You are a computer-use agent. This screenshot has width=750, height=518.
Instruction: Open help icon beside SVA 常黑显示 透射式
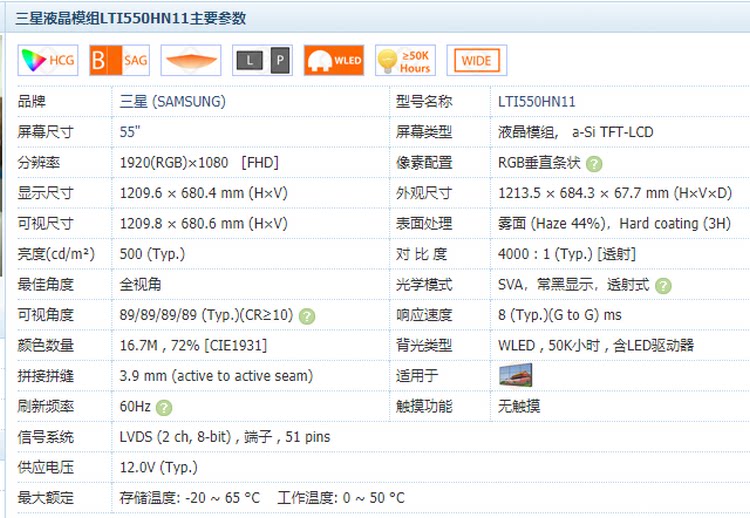[x=663, y=286]
